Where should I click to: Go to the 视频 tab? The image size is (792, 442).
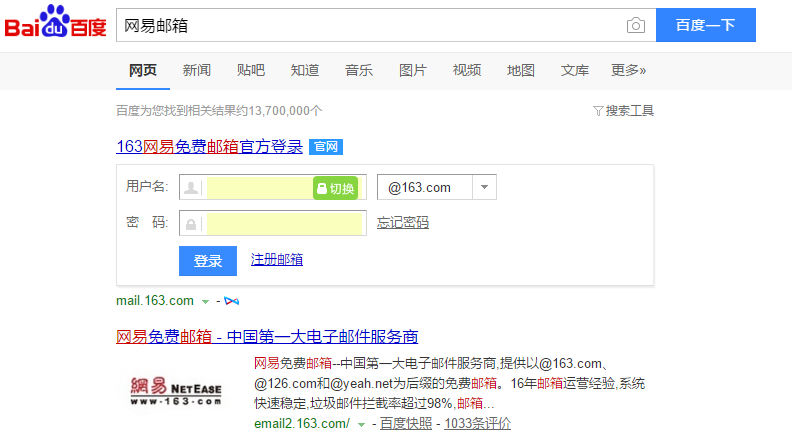click(x=467, y=70)
